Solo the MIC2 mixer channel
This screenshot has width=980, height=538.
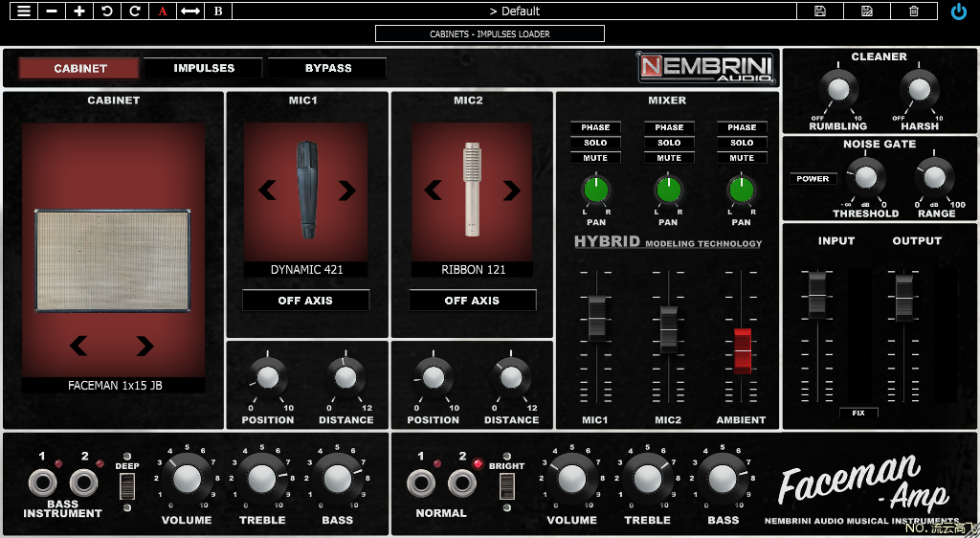coord(669,143)
